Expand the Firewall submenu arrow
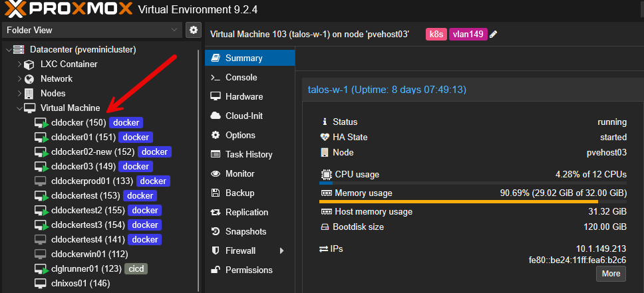644x293 pixels. (282, 250)
